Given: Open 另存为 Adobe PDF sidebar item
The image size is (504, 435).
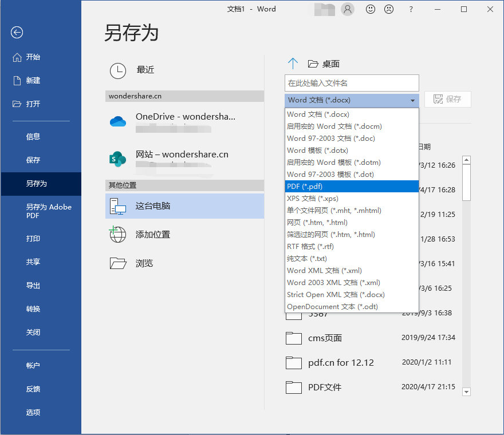Looking at the screenshot, I should (x=41, y=211).
